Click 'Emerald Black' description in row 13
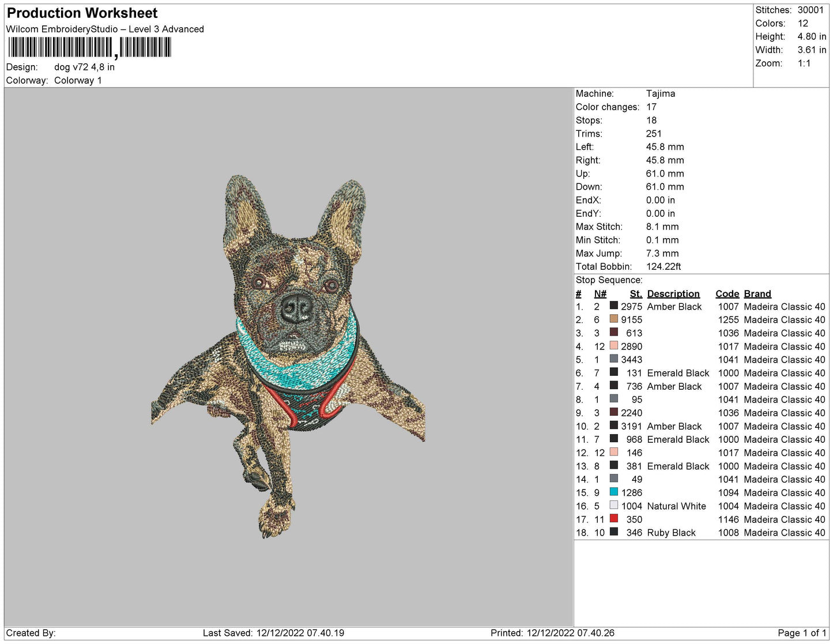The image size is (833, 644). pyautogui.click(x=679, y=466)
